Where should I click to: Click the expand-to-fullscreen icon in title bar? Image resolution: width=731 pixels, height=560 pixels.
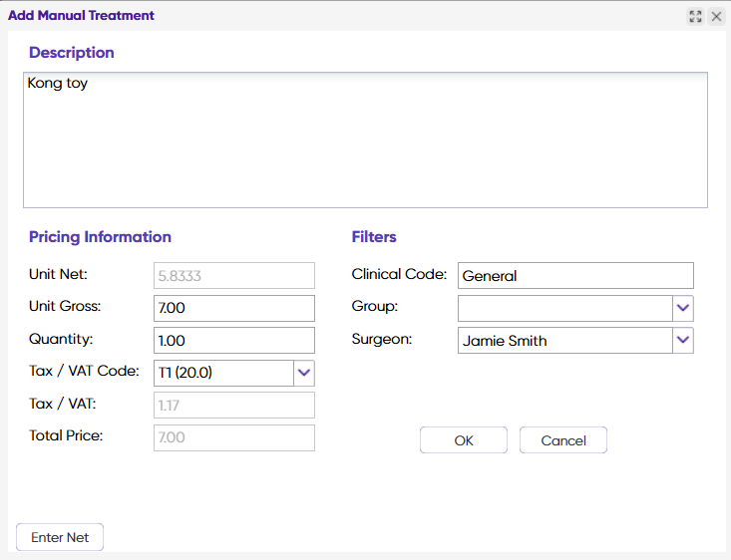point(695,16)
